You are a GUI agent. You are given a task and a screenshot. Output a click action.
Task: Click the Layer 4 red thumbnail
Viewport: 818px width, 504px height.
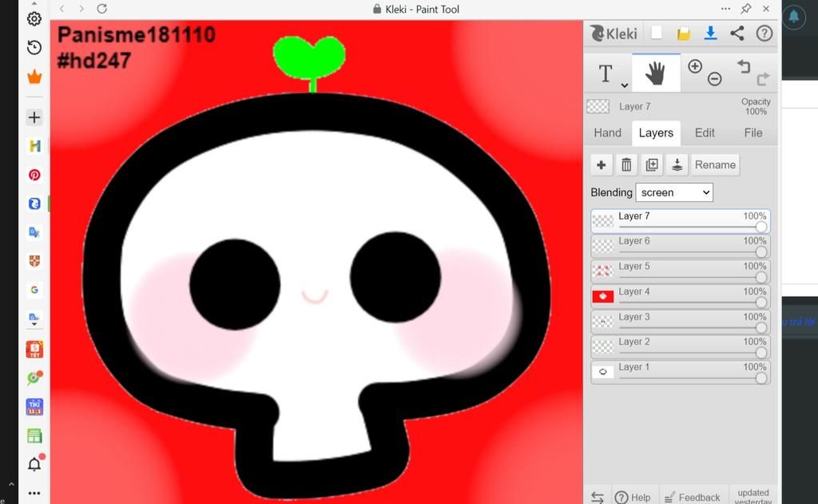[603, 296]
